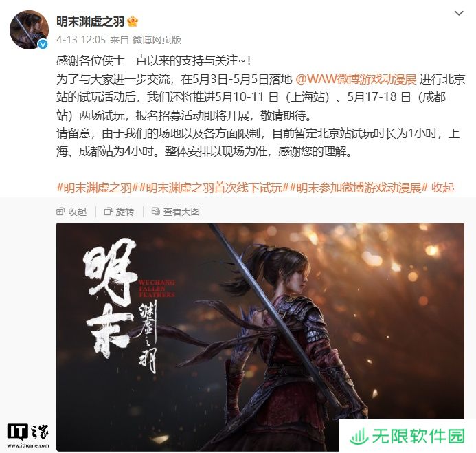Select 查看大图 to view full image
Screen dimensions: 476x453
[181, 212]
